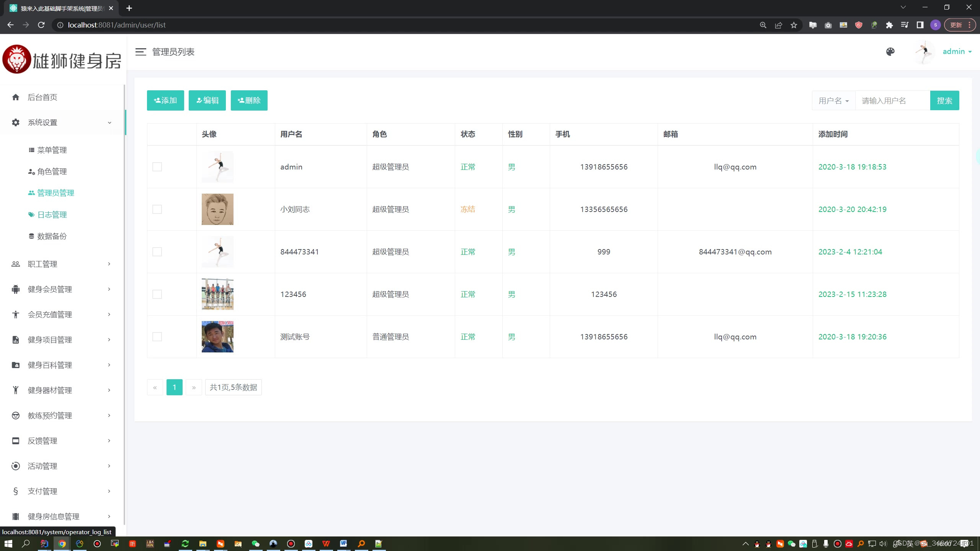Viewport: 980px width, 551px height.
Task: Click the 添加 button
Action: [165, 100]
